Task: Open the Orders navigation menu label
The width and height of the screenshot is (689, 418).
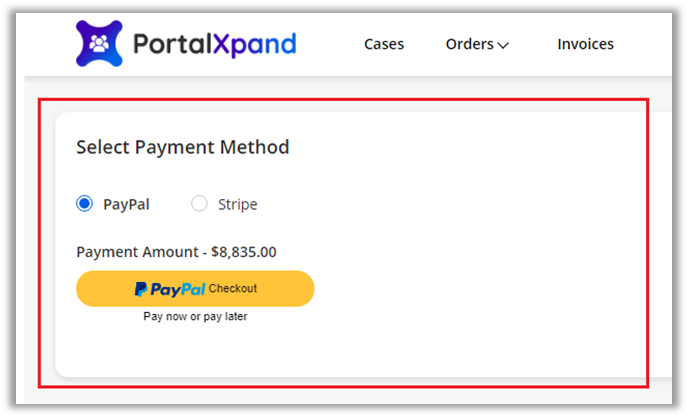Action: click(x=469, y=44)
